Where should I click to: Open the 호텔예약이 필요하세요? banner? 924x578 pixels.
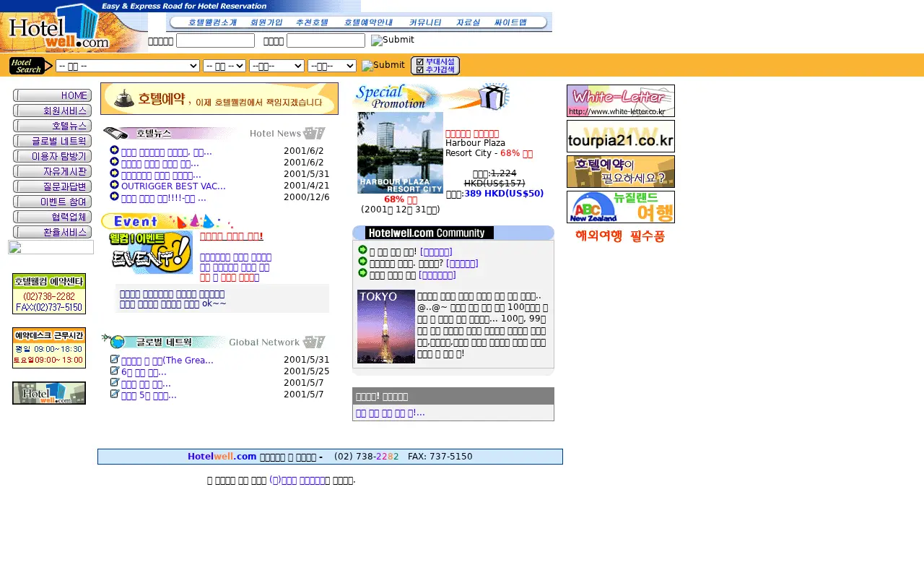tap(621, 171)
